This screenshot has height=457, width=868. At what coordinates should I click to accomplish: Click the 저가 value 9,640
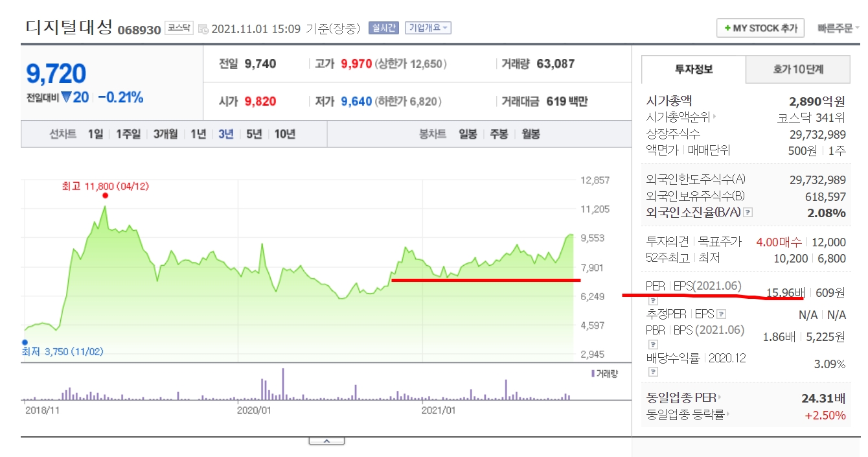click(356, 101)
